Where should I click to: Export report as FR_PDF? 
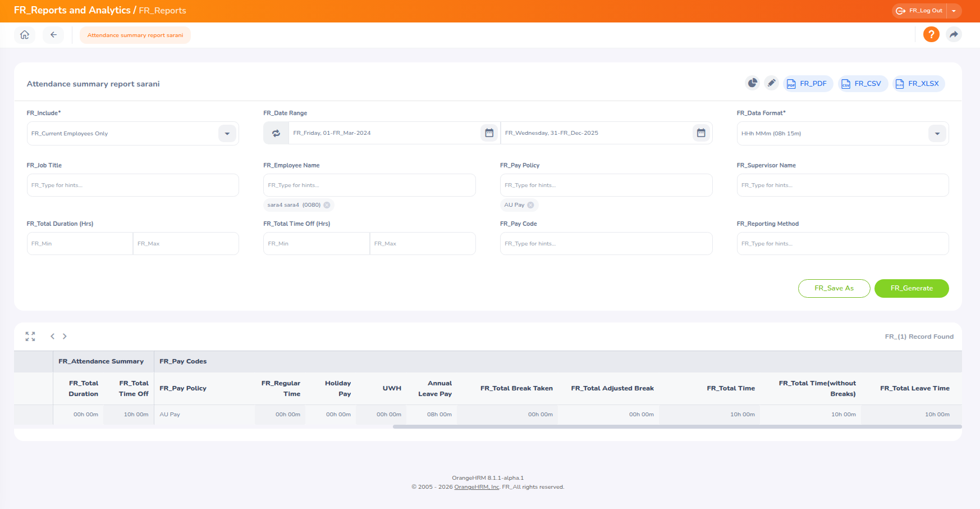[x=808, y=84]
